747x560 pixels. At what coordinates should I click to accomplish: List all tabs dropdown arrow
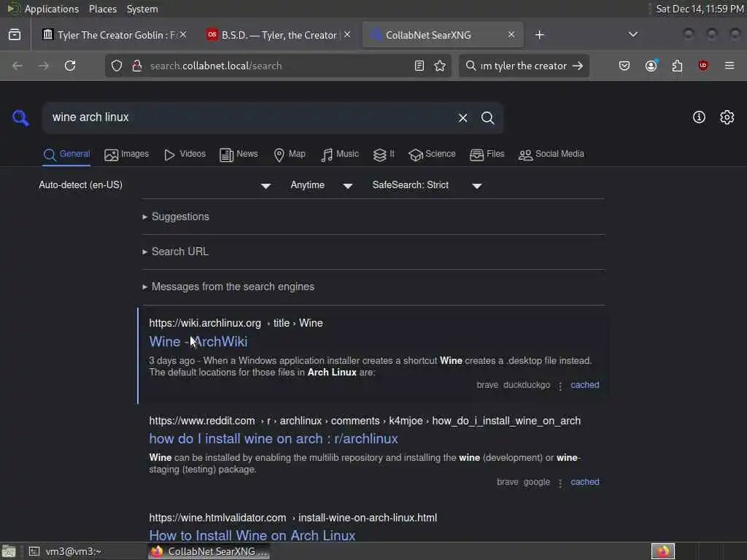pos(633,34)
